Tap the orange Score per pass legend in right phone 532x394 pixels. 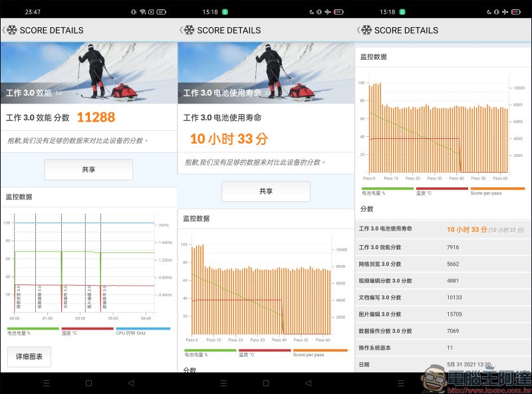(x=497, y=191)
